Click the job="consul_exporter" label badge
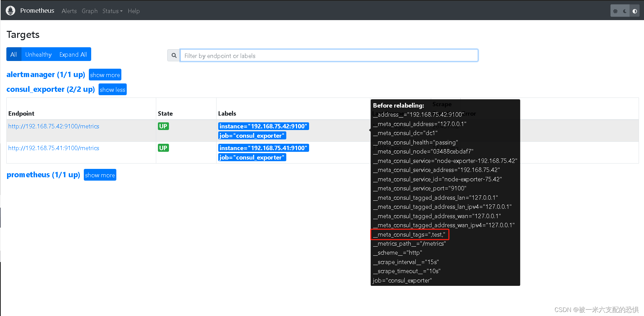 click(x=252, y=135)
